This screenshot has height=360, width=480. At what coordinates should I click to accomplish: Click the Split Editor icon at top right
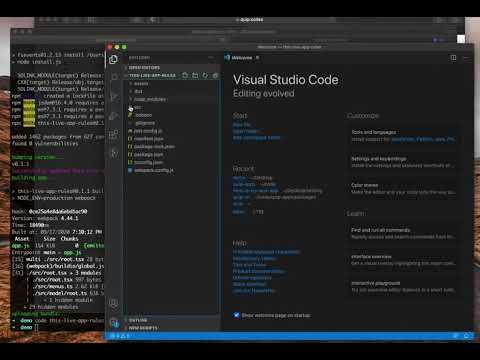pyautogui.click(x=453, y=58)
